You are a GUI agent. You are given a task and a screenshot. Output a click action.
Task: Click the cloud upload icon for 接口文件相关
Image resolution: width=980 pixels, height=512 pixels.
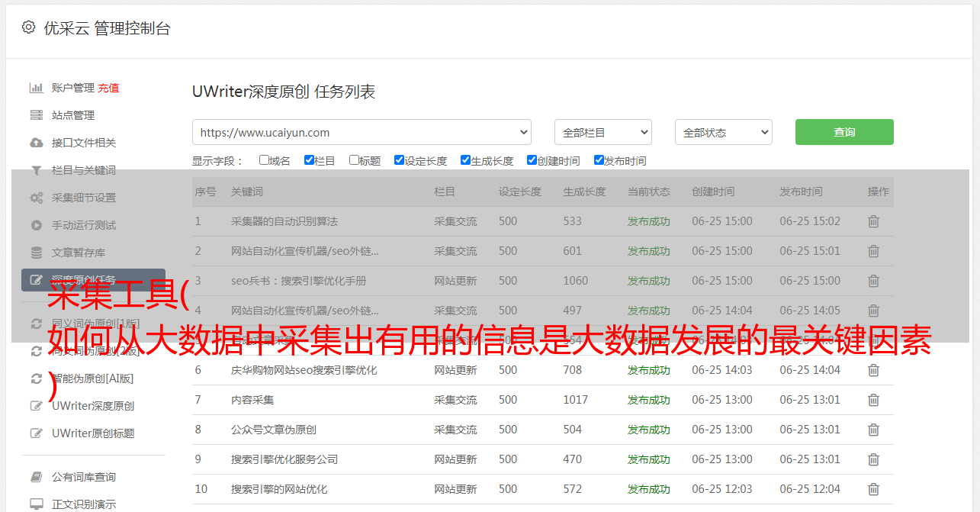click(x=36, y=143)
